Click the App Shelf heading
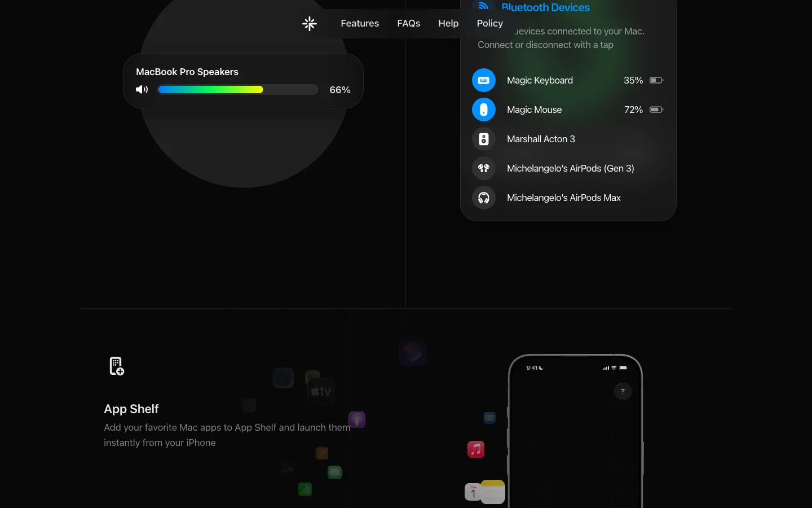Screen dimensions: 812x508 click(131, 409)
